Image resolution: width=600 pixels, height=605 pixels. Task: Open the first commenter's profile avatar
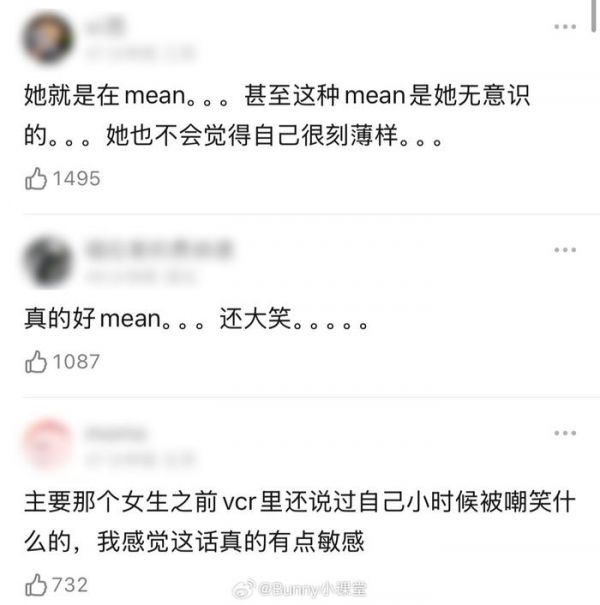point(48,38)
